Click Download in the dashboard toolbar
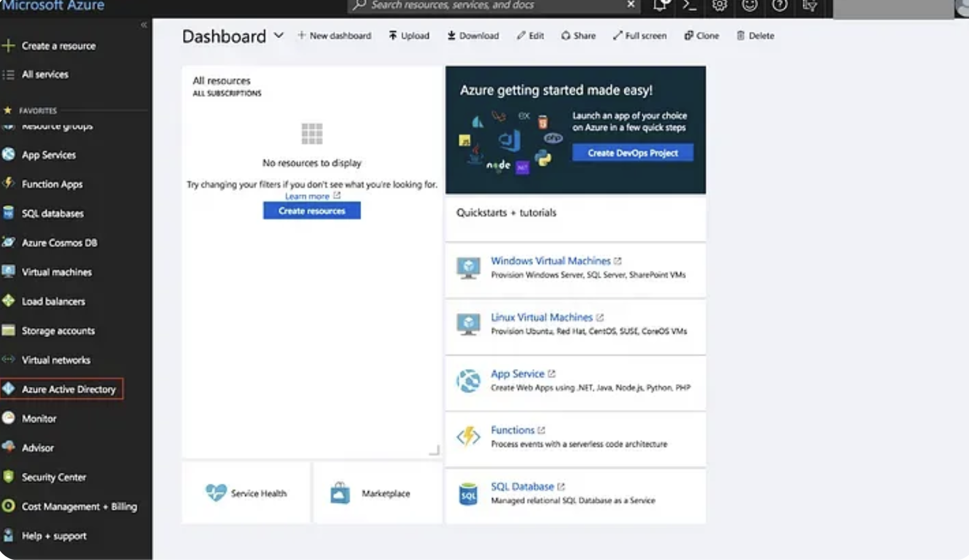Image resolution: width=969 pixels, height=560 pixels. click(473, 36)
